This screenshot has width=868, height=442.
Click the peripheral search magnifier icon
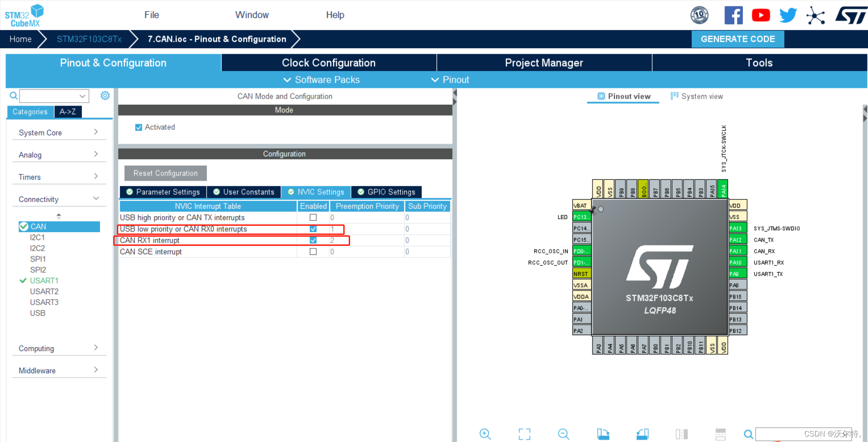(x=14, y=96)
